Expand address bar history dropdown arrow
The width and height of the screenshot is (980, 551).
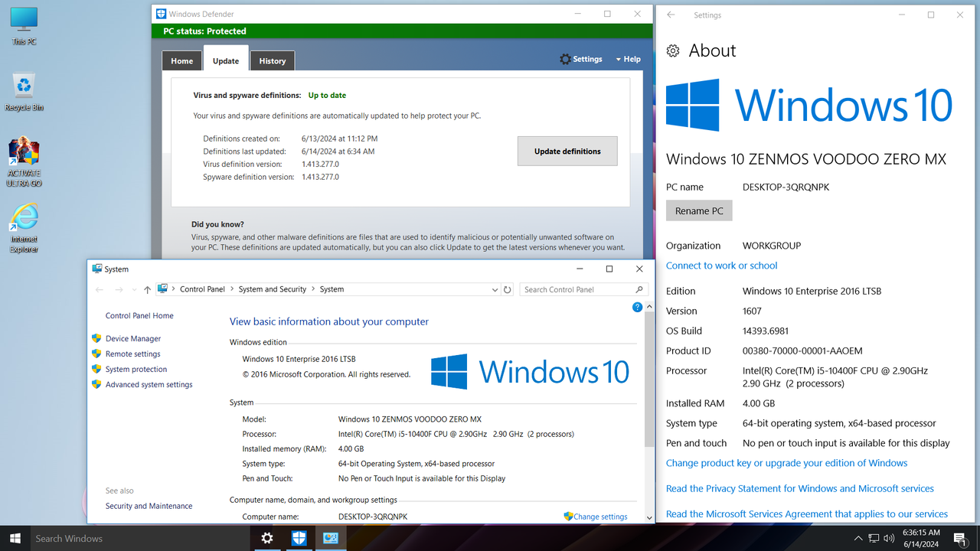(x=495, y=290)
